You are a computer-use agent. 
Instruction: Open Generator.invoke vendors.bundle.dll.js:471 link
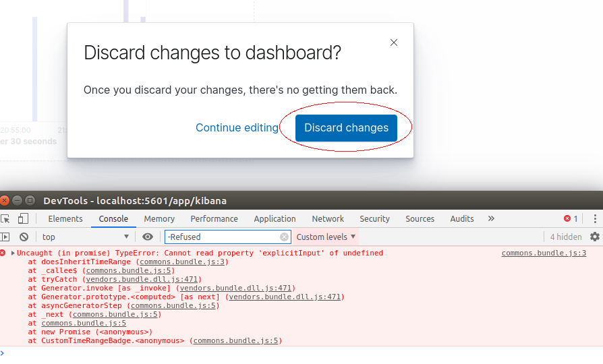[x=236, y=288]
